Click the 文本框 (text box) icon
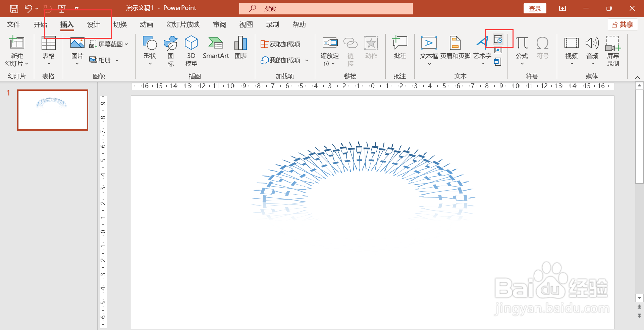This screenshot has width=644, height=330. [x=429, y=43]
